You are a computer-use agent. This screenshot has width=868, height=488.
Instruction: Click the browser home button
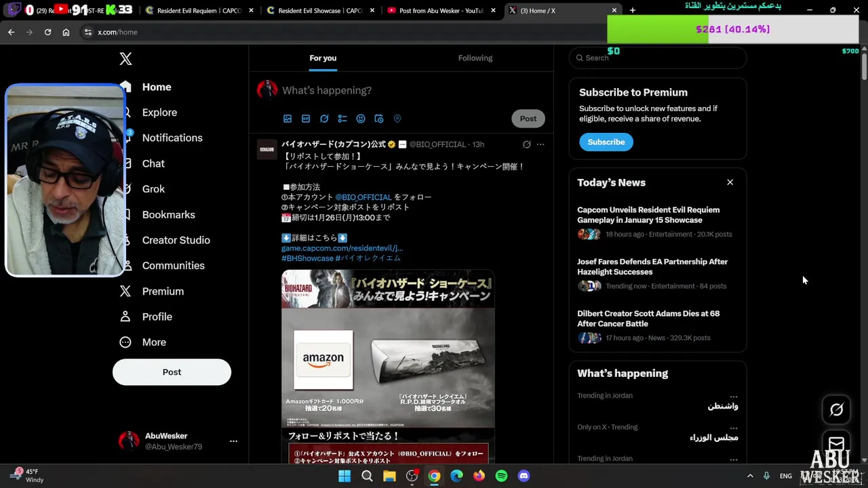[x=66, y=32]
